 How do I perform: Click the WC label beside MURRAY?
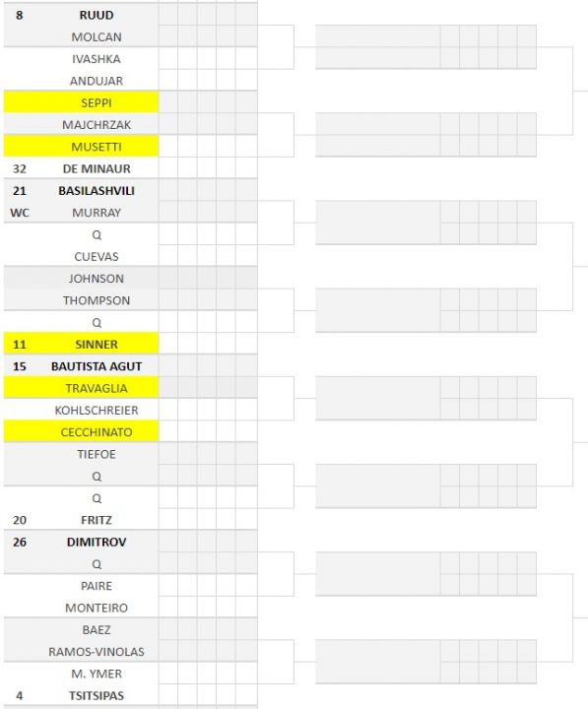click(x=20, y=213)
